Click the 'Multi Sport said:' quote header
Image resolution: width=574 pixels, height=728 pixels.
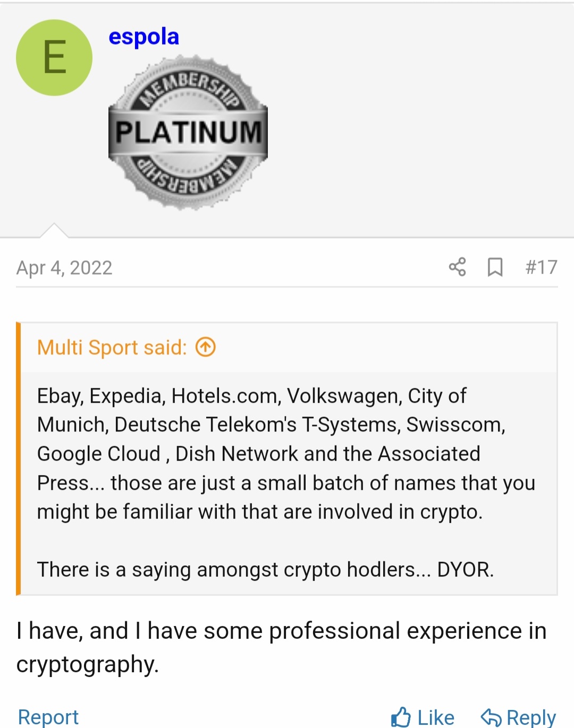[112, 348]
